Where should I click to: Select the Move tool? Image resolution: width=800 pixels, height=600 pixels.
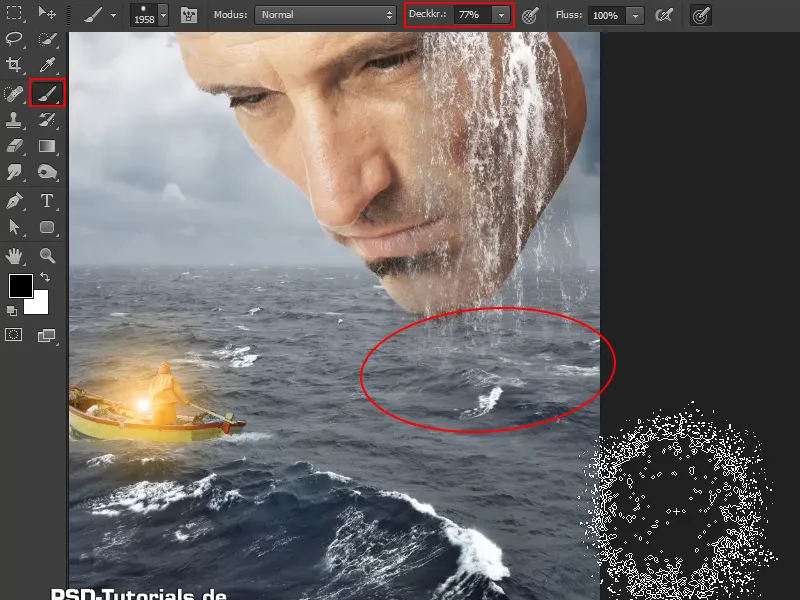click(x=47, y=12)
